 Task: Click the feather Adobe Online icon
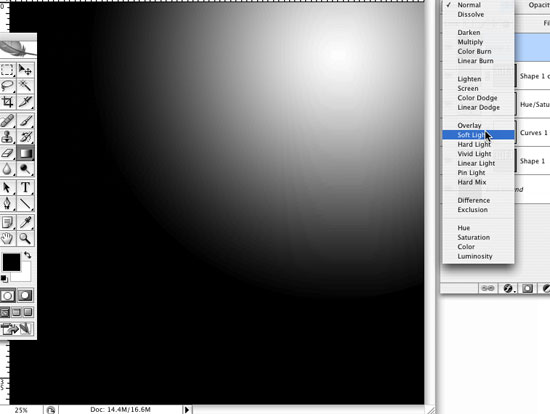point(18,49)
